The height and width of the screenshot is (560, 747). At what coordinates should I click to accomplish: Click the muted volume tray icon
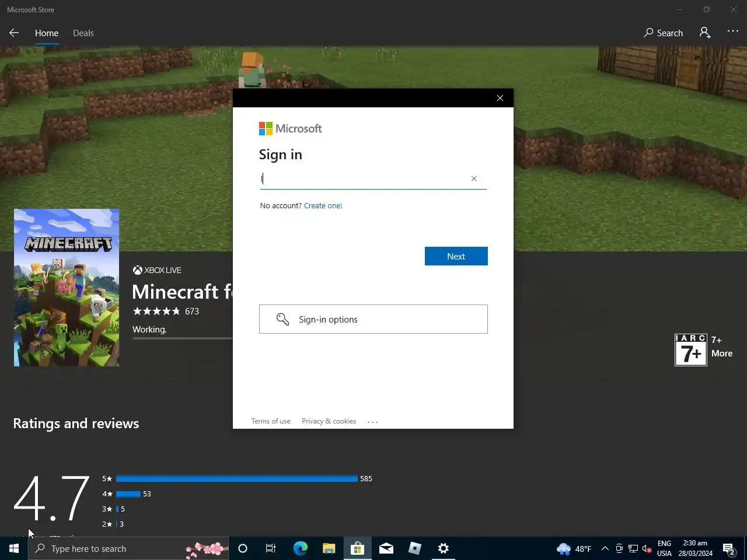(x=647, y=548)
